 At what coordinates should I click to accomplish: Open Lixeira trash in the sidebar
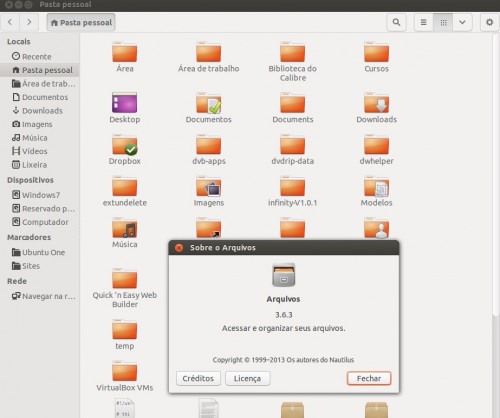pyautogui.click(x=40, y=165)
